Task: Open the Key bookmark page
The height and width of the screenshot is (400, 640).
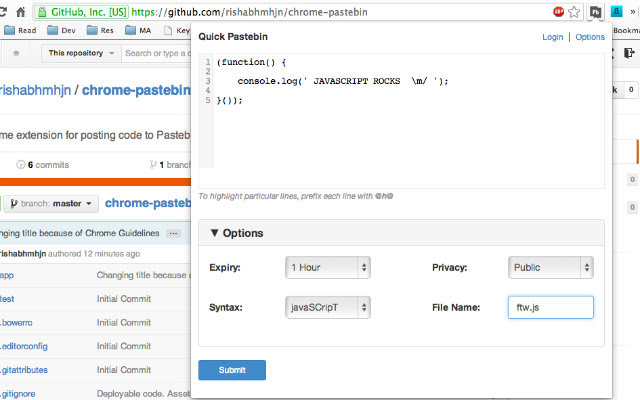Action: 177,30
